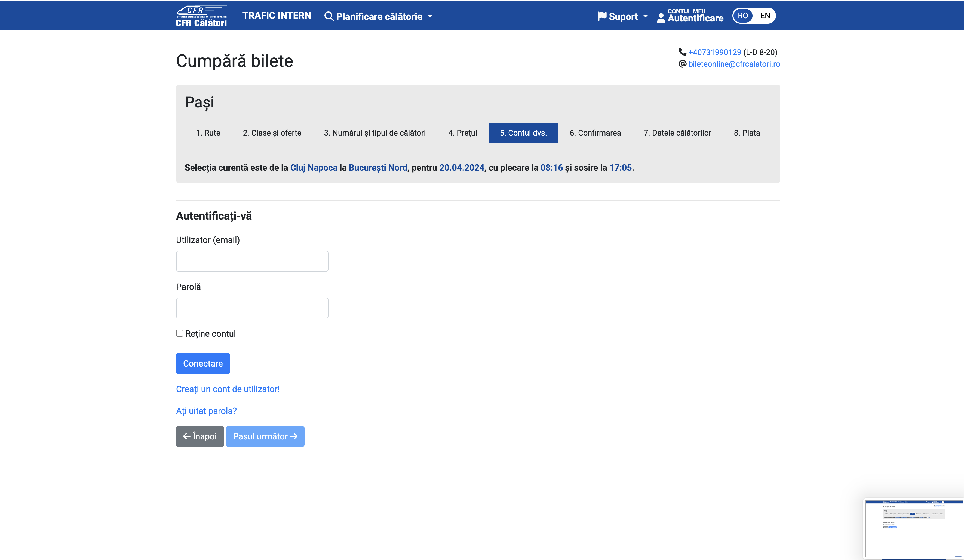Click the @ email icon
Image resolution: width=964 pixels, height=560 pixels.
pos(683,63)
